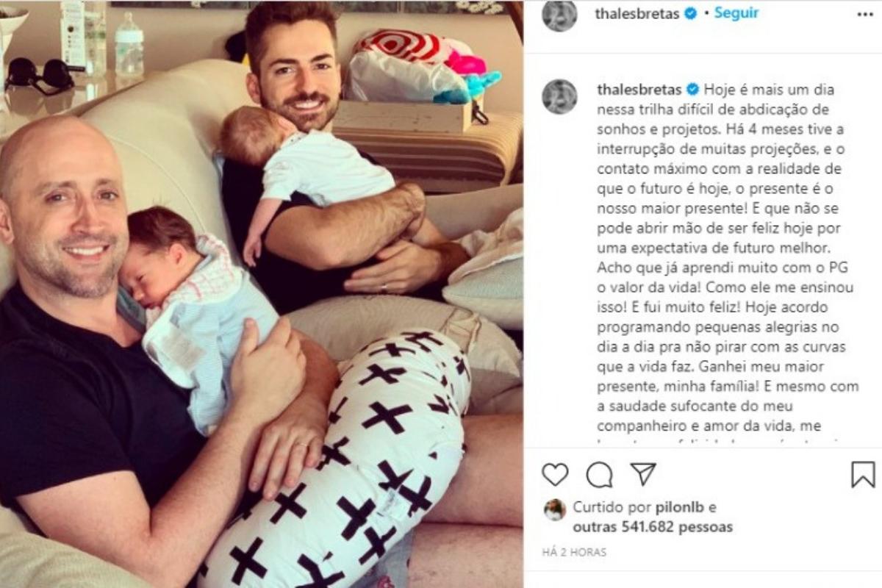Image resolution: width=882 pixels, height=588 pixels.
Task: Open the caption author's avatar
Action: pos(559,96)
